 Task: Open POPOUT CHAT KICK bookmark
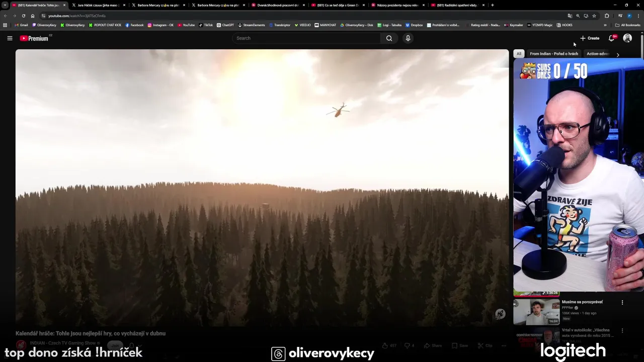click(x=105, y=25)
